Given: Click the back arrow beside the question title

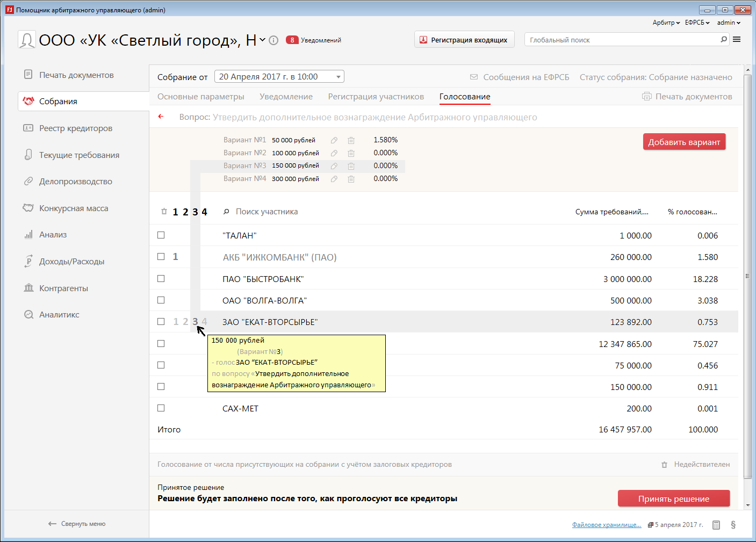Looking at the screenshot, I should pyautogui.click(x=161, y=117).
